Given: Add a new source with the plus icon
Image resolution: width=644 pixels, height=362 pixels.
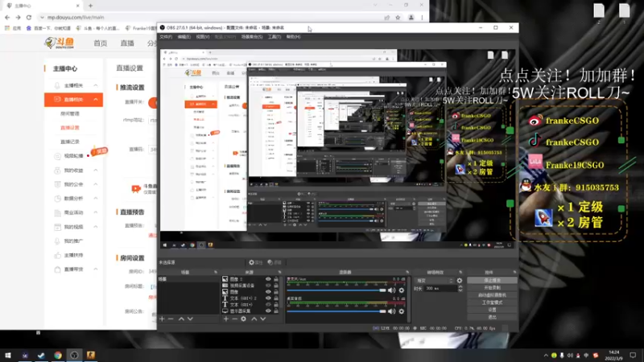Looking at the screenshot, I should pyautogui.click(x=226, y=319).
